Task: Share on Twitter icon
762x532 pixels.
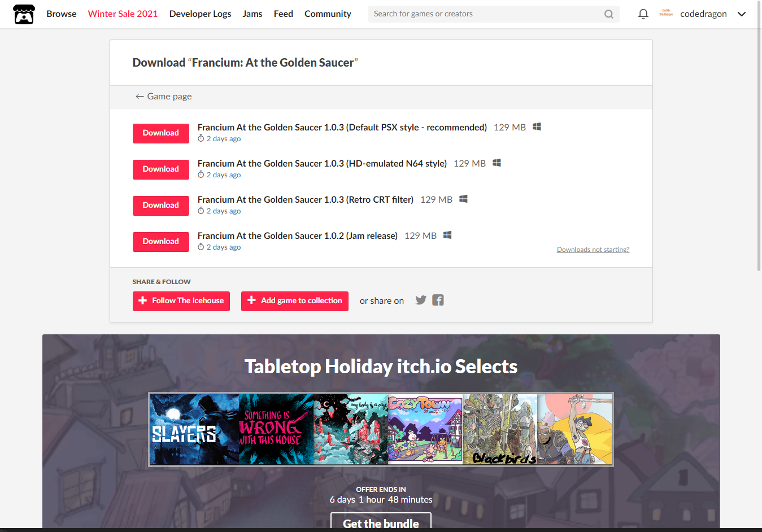Action: tap(421, 300)
